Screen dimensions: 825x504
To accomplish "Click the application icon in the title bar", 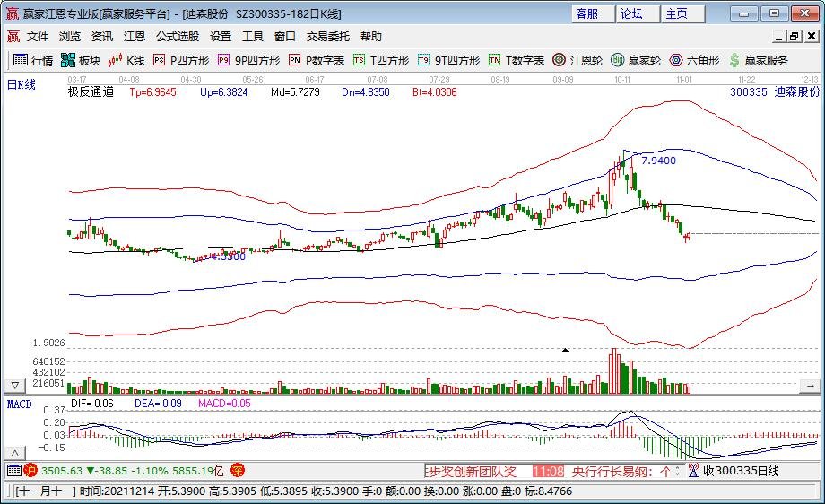I will [12, 13].
